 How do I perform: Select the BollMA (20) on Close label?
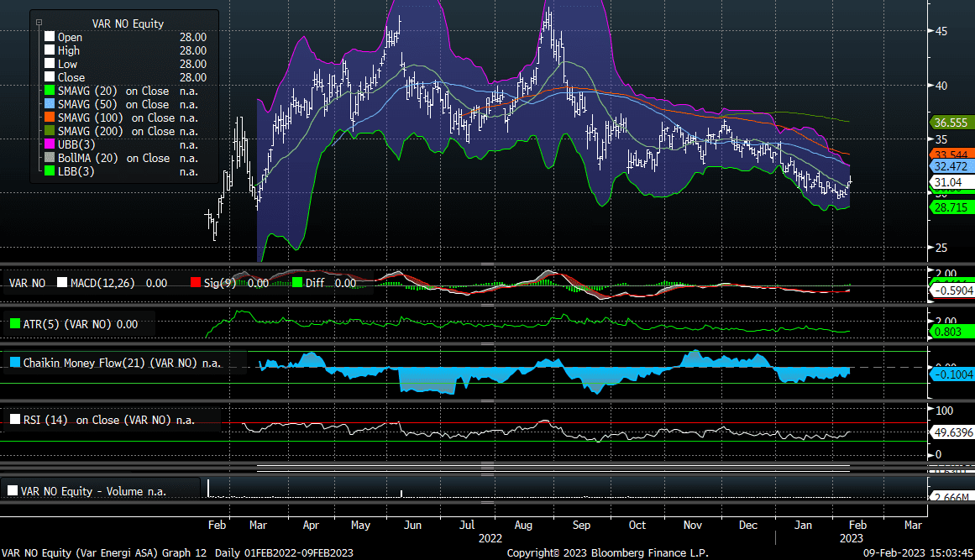pyautogui.click(x=113, y=158)
